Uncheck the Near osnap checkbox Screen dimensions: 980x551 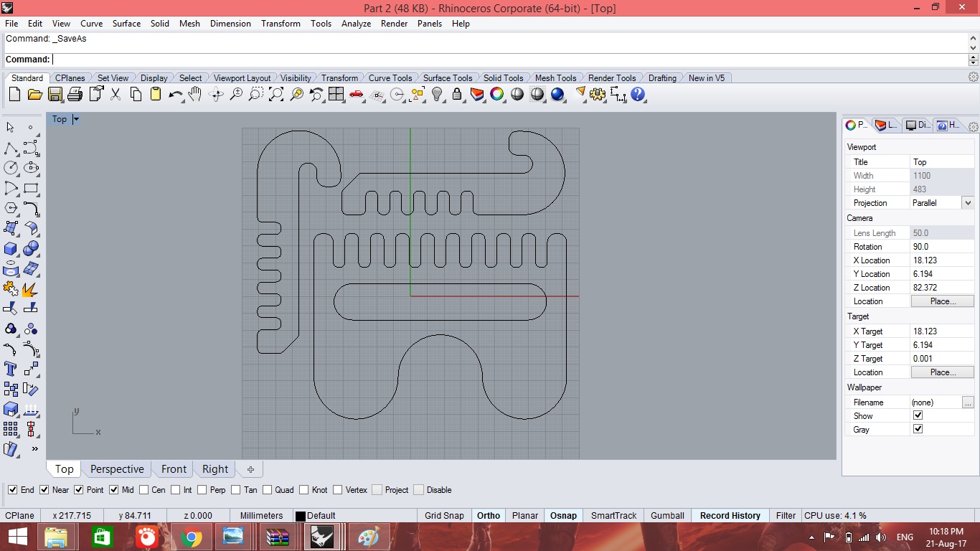pyautogui.click(x=44, y=490)
